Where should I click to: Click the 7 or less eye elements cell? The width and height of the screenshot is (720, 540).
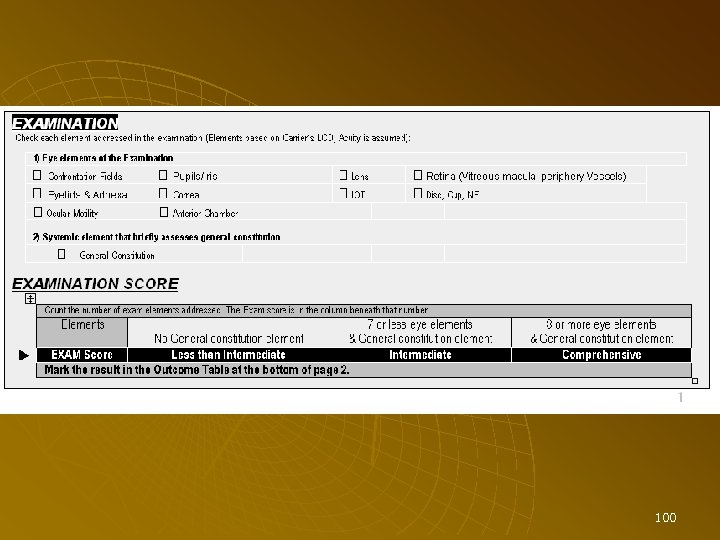420,332
